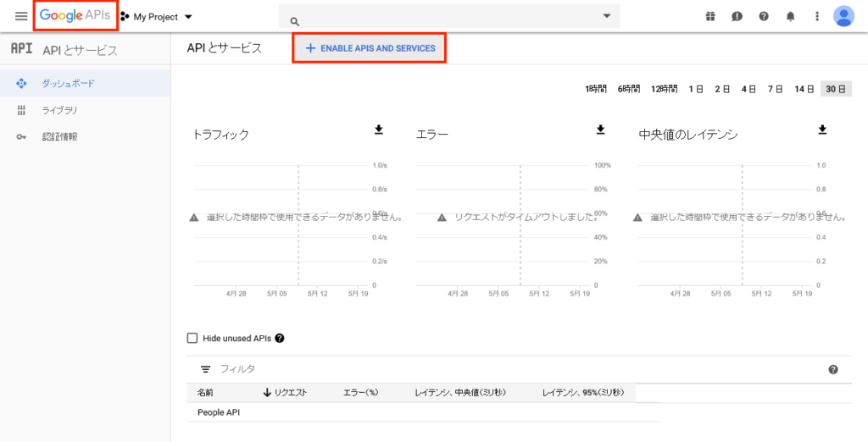Open the People API row link
Viewport: 868px width, 442px height.
(220, 412)
